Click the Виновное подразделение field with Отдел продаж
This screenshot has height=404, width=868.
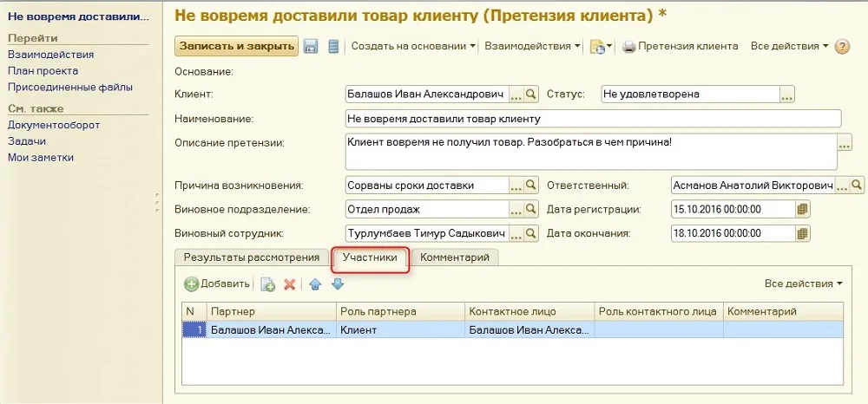pyautogui.click(x=426, y=210)
